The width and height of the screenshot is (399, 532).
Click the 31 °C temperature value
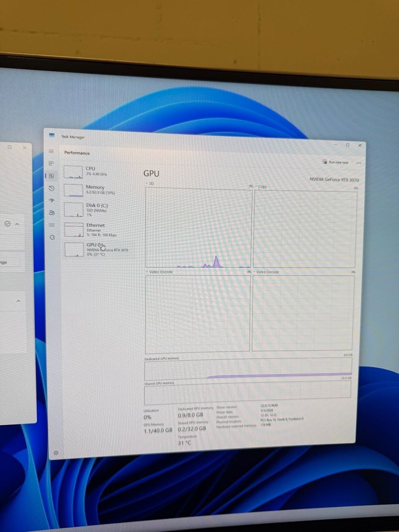(x=184, y=443)
